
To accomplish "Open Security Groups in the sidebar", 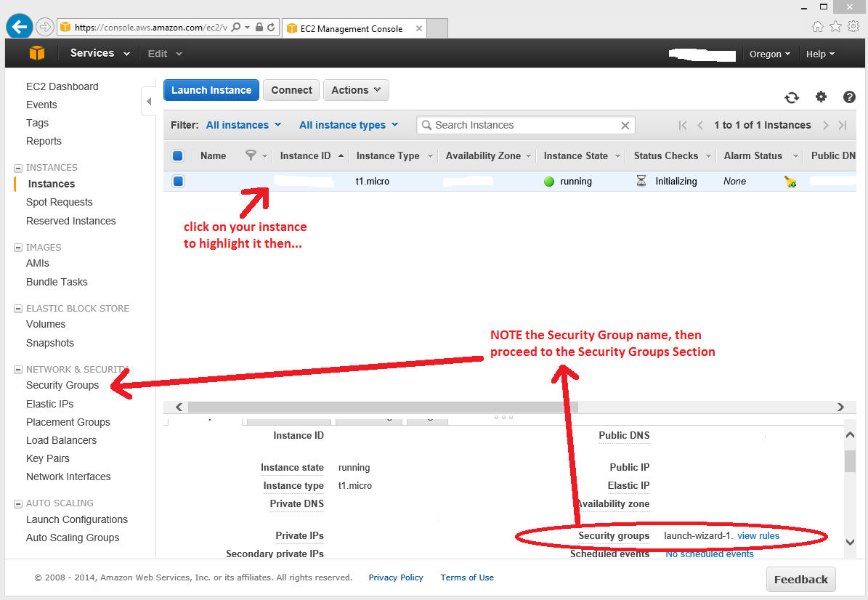I will (x=62, y=385).
